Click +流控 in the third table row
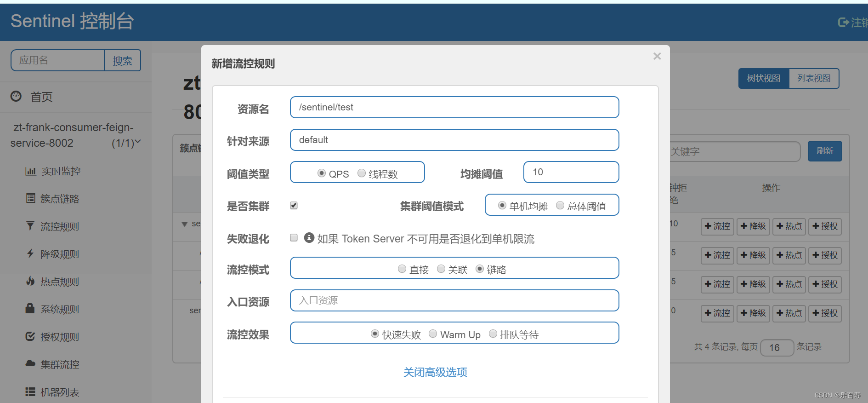 coord(717,284)
